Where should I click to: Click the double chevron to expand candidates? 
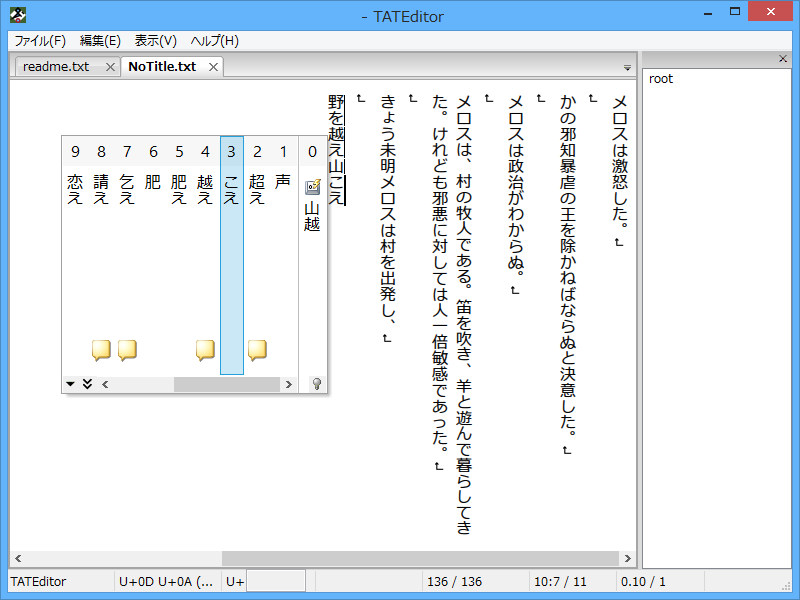click(x=86, y=383)
